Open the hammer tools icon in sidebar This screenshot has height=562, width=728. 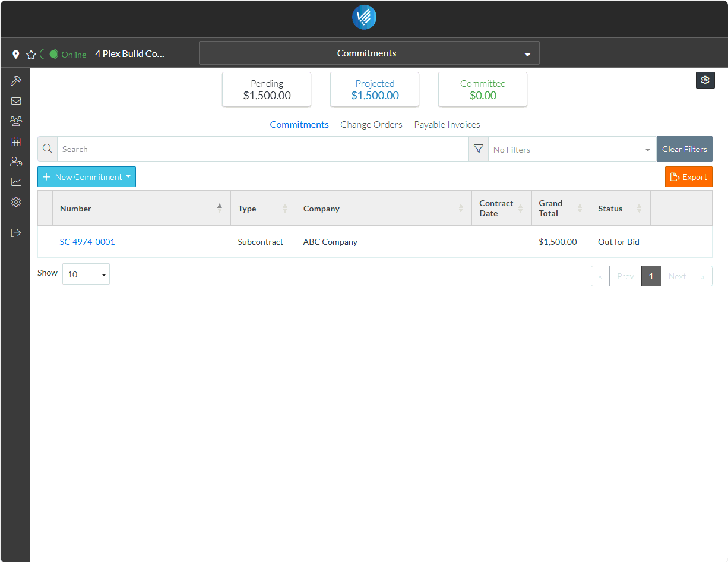click(16, 81)
